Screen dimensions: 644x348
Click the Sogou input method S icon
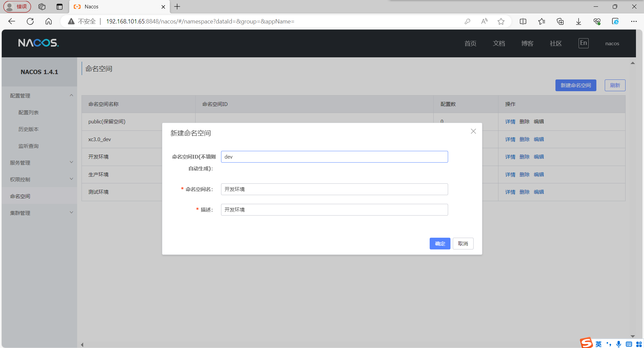point(586,343)
